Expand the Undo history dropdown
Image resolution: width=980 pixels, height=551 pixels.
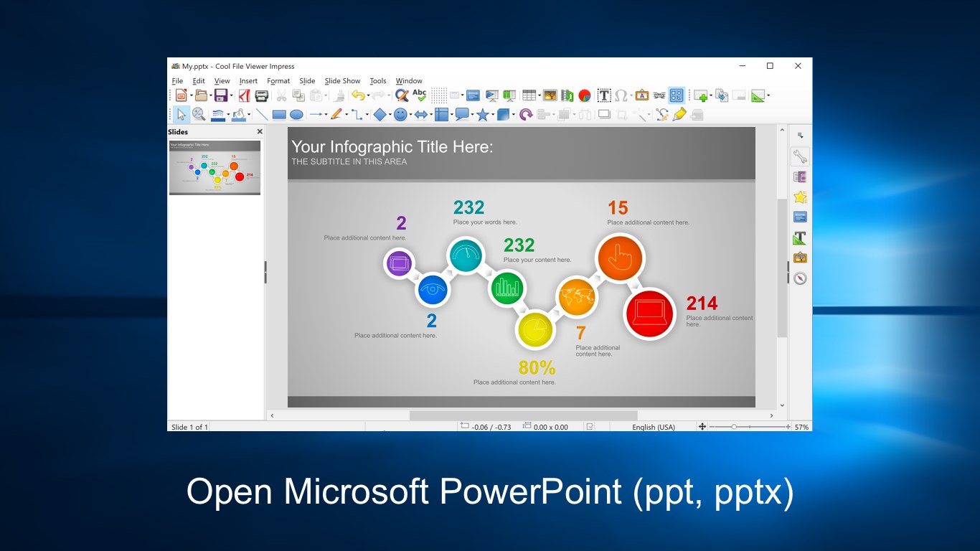click(368, 95)
